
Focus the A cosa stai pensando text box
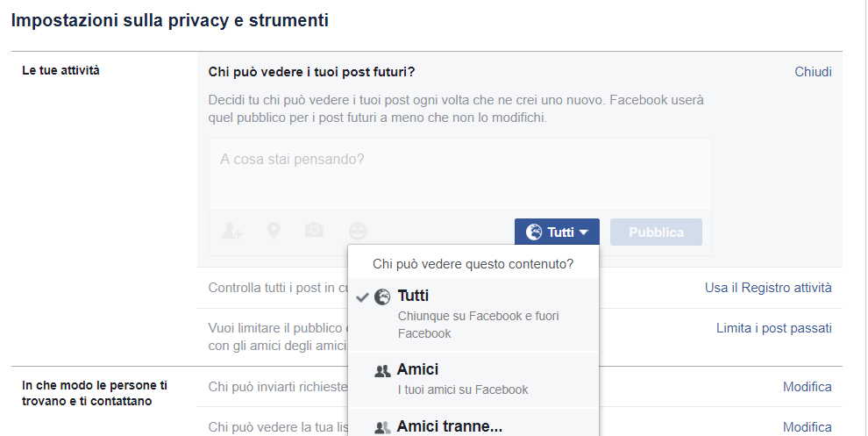460,171
